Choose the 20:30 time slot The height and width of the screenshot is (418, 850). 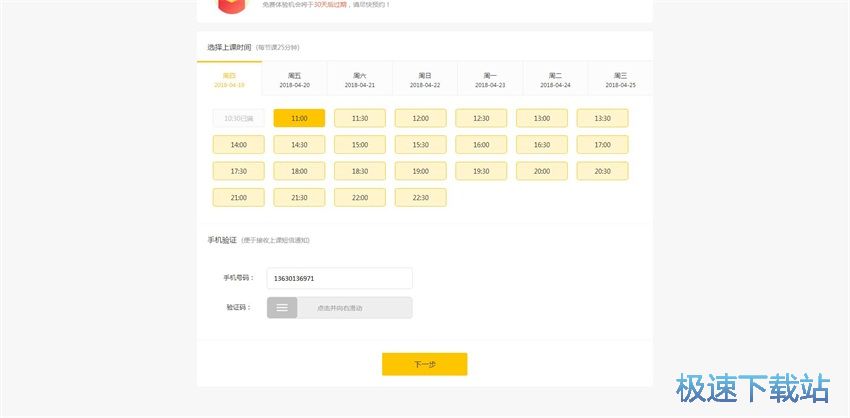click(x=603, y=171)
